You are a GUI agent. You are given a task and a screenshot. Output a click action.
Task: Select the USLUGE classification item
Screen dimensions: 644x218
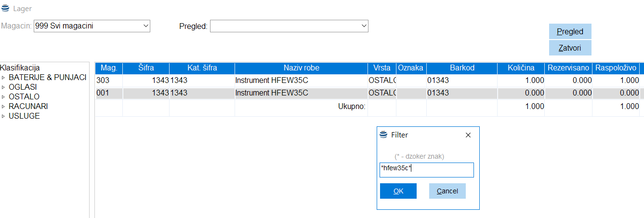(x=24, y=116)
